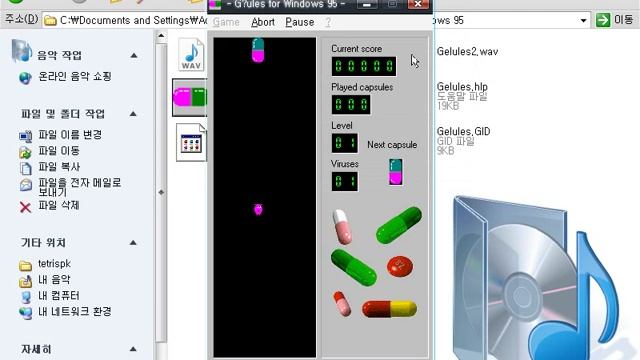This screenshot has width=640, height=360.
Task: Click the green Go arrow button
Action: point(603,20)
